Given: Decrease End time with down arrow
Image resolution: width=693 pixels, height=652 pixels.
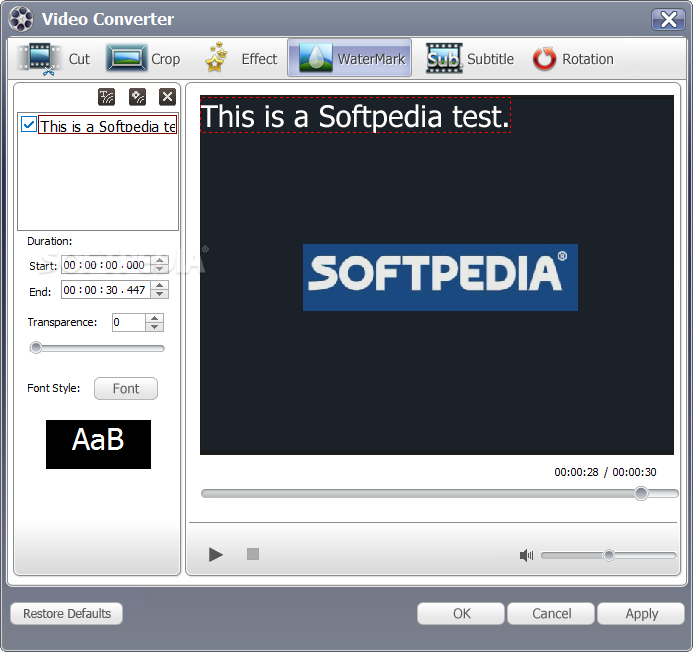Looking at the screenshot, I should 160,294.
